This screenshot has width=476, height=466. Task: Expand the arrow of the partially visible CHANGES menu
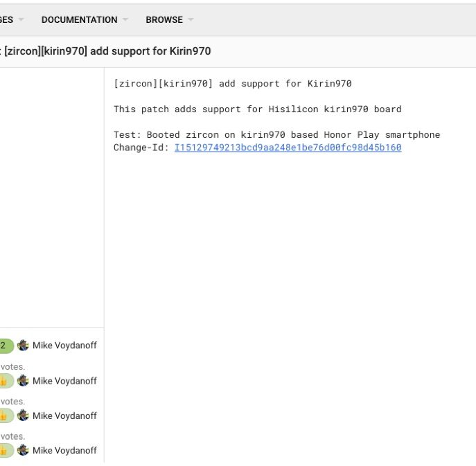pyautogui.click(x=21, y=20)
